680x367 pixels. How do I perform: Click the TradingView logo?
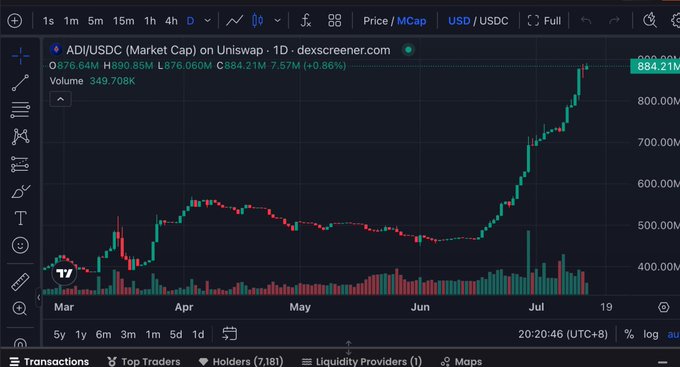tap(65, 273)
